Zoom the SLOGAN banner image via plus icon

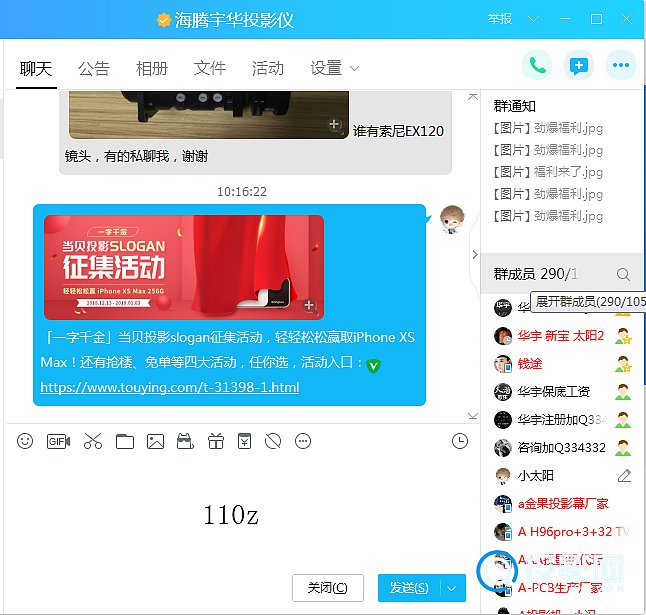[309, 305]
